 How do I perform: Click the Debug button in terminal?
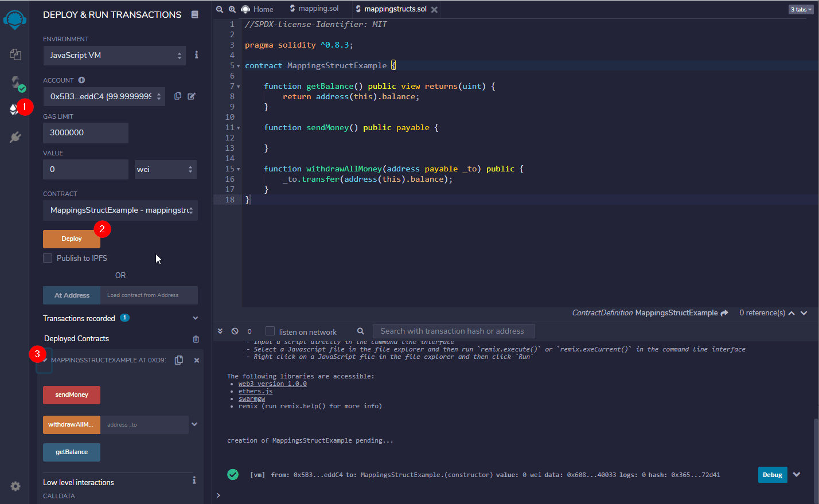[x=773, y=475]
